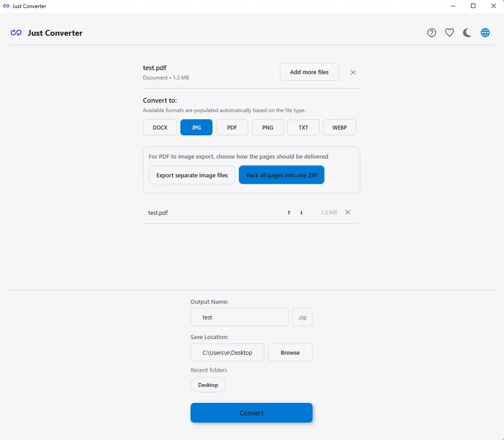Move test.pdf up using the up arrow
This screenshot has width=504, height=440.
coord(288,212)
